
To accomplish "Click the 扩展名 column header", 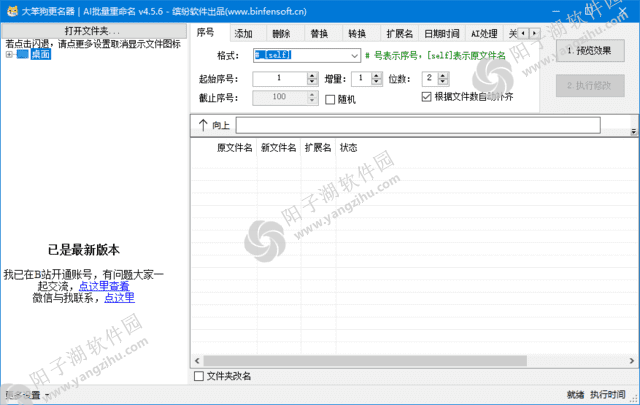I will [x=318, y=147].
